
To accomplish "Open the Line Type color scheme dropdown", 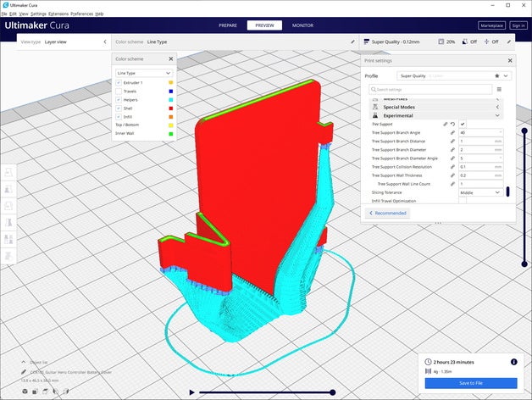I will [143, 73].
